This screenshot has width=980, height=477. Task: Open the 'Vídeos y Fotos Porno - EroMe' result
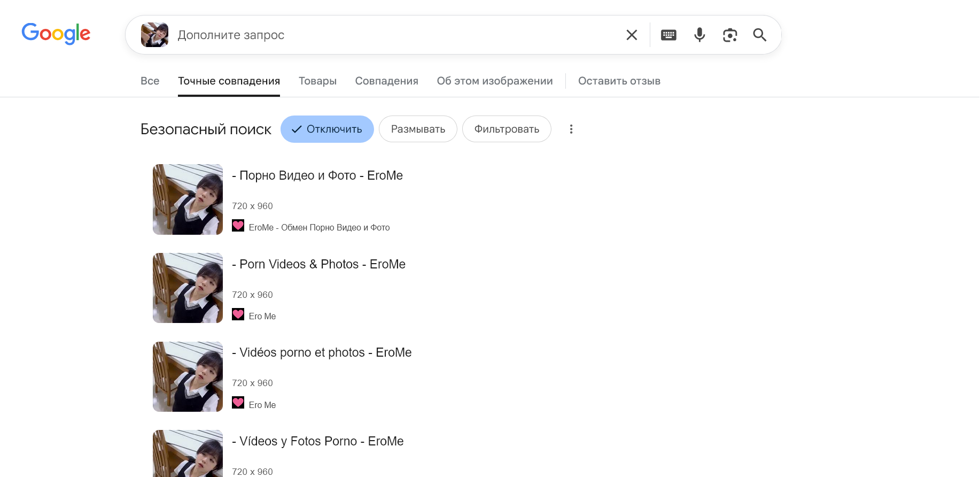pyautogui.click(x=318, y=441)
